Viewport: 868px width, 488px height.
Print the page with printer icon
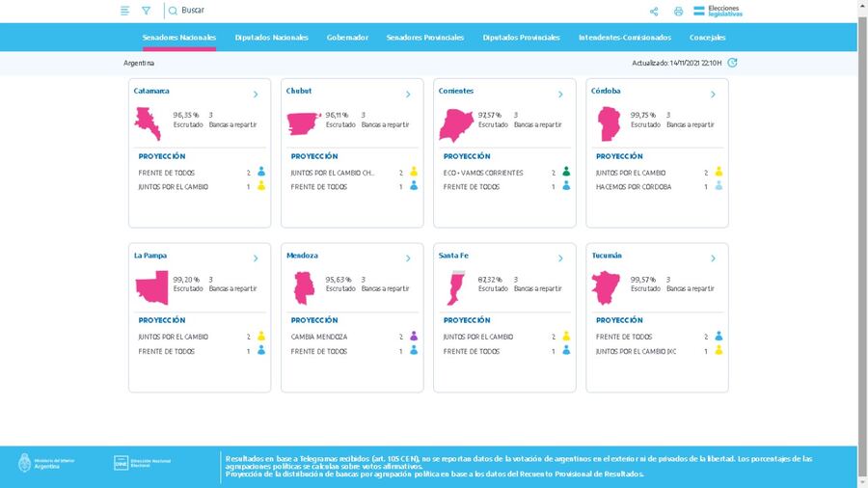678,11
